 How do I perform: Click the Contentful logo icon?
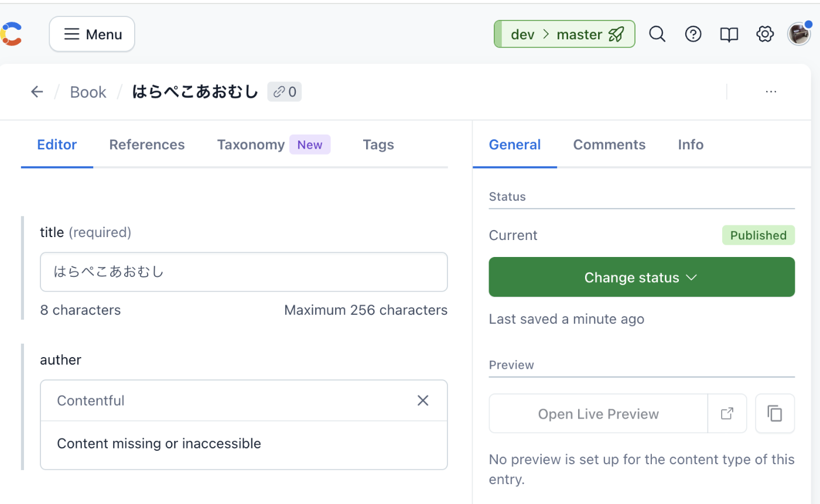click(12, 34)
